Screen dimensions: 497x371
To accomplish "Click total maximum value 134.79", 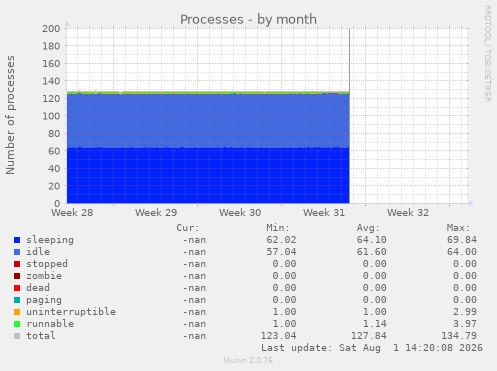I will click(x=459, y=336).
